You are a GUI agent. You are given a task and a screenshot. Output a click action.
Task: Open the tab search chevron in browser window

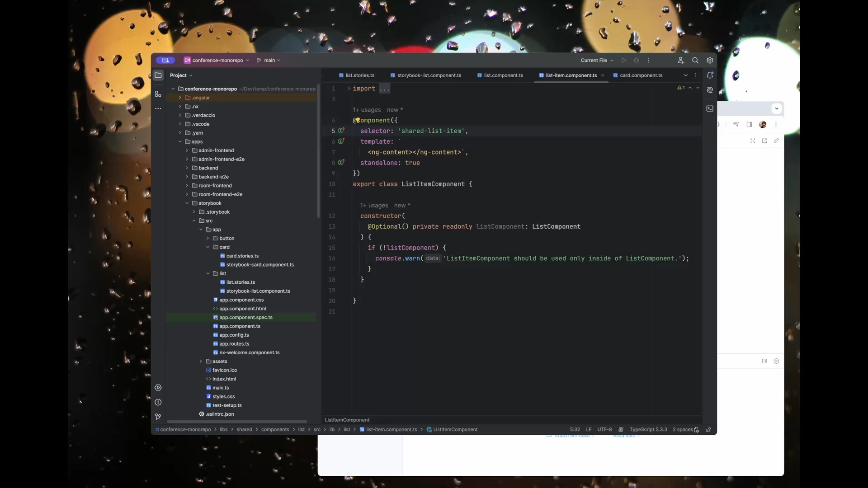tap(776, 108)
